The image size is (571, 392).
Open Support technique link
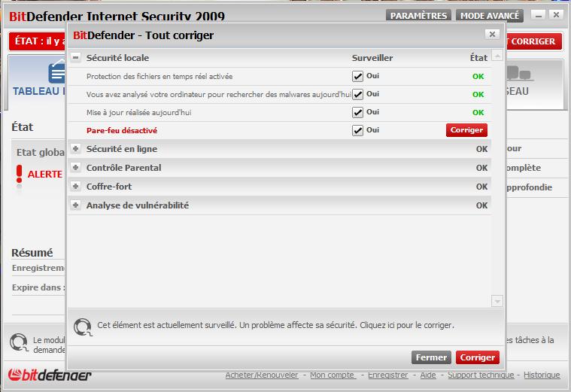[x=481, y=375]
